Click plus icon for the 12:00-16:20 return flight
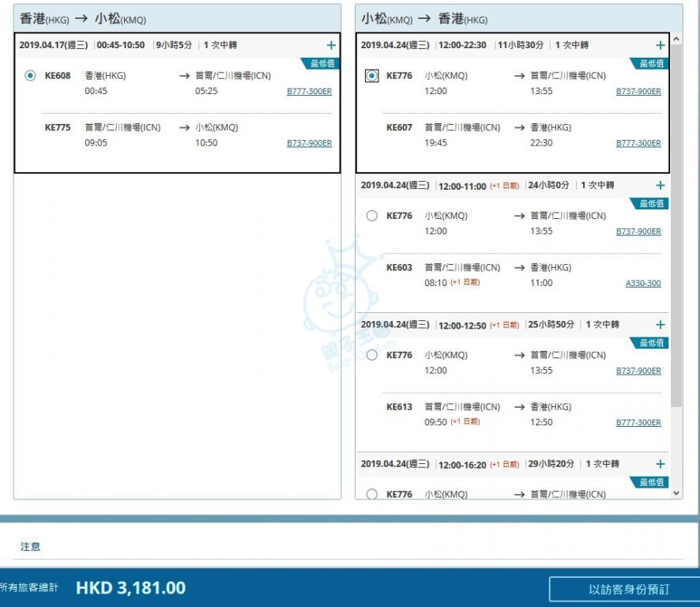The image size is (700, 607). click(x=660, y=465)
